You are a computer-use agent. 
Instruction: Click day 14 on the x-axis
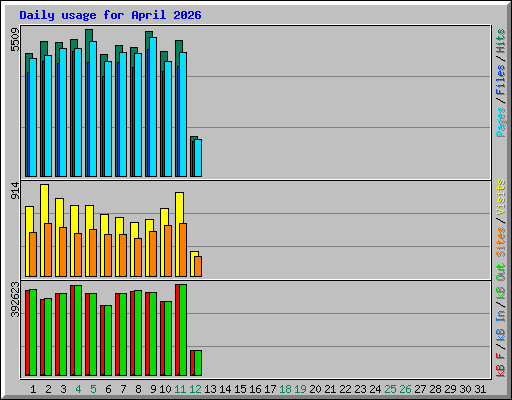tap(225, 389)
